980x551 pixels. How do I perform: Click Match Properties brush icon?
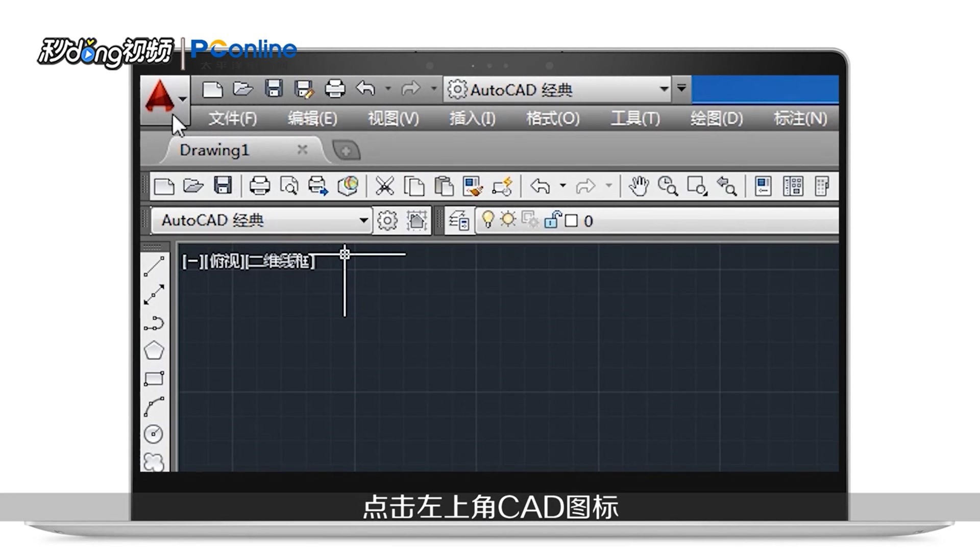[x=473, y=186]
